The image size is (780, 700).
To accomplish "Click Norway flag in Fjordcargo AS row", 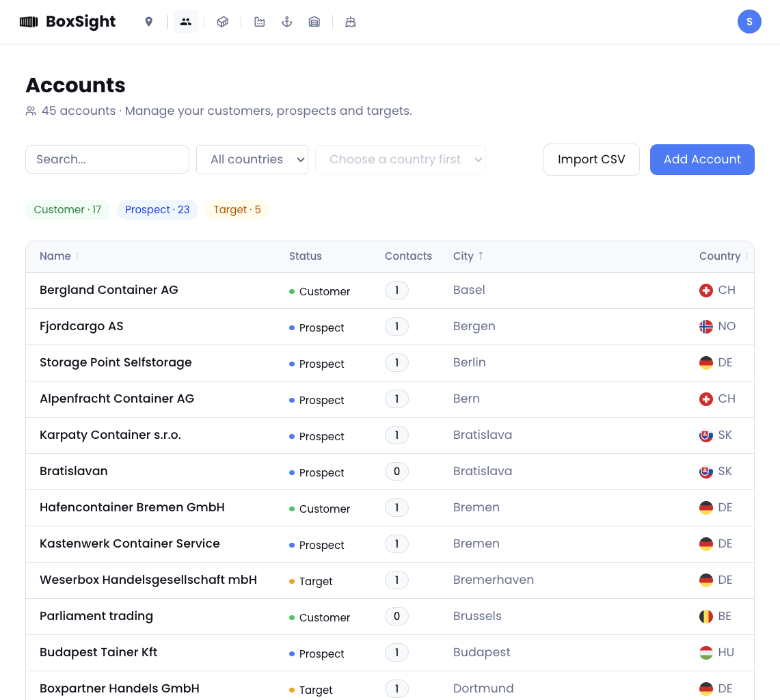I will tap(706, 327).
